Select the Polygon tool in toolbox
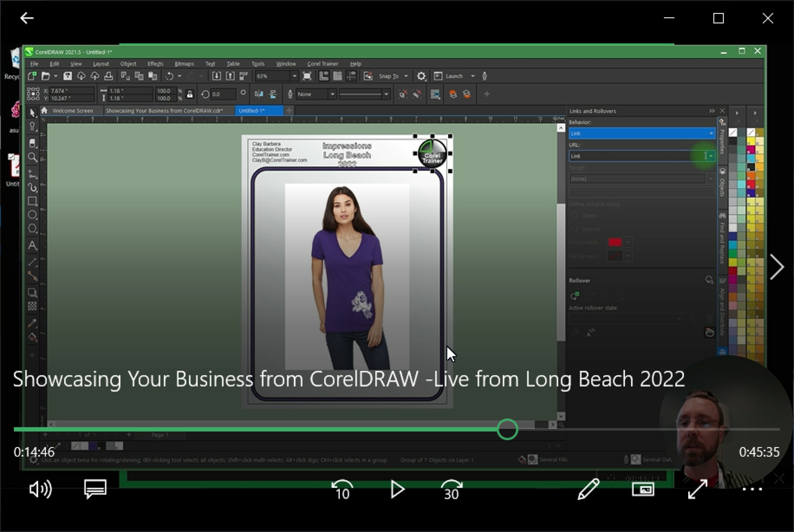The height and width of the screenshot is (532, 794). tap(32, 228)
